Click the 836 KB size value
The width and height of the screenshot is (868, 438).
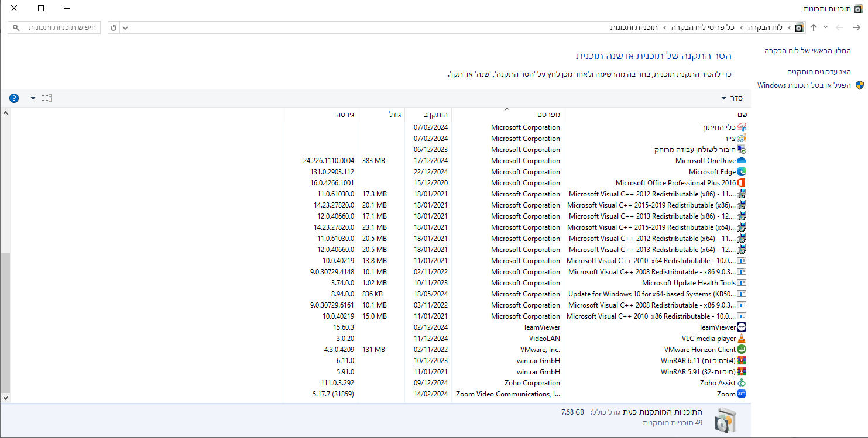coord(372,294)
